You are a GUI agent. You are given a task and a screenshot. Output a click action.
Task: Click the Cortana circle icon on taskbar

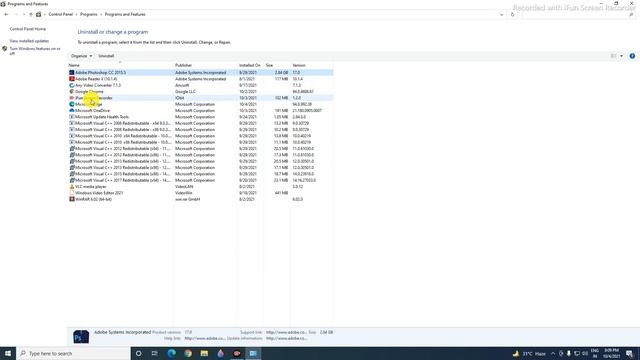(x=138, y=353)
